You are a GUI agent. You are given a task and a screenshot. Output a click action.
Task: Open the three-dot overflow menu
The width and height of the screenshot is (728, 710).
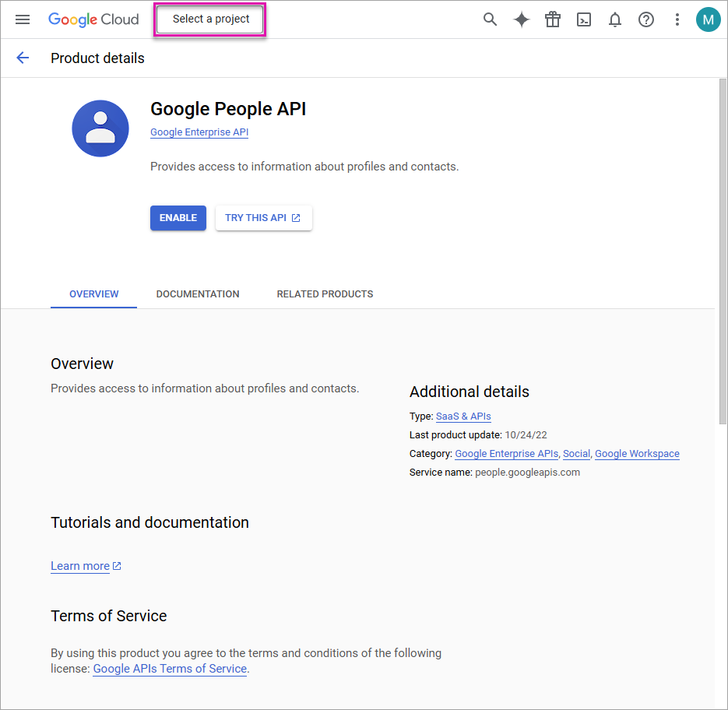click(677, 19)
